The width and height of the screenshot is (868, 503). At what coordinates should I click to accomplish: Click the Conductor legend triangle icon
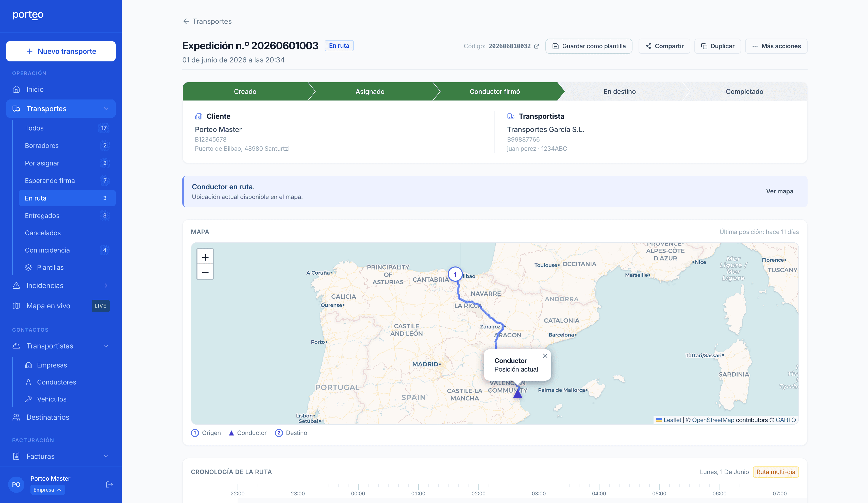[231, 433]
